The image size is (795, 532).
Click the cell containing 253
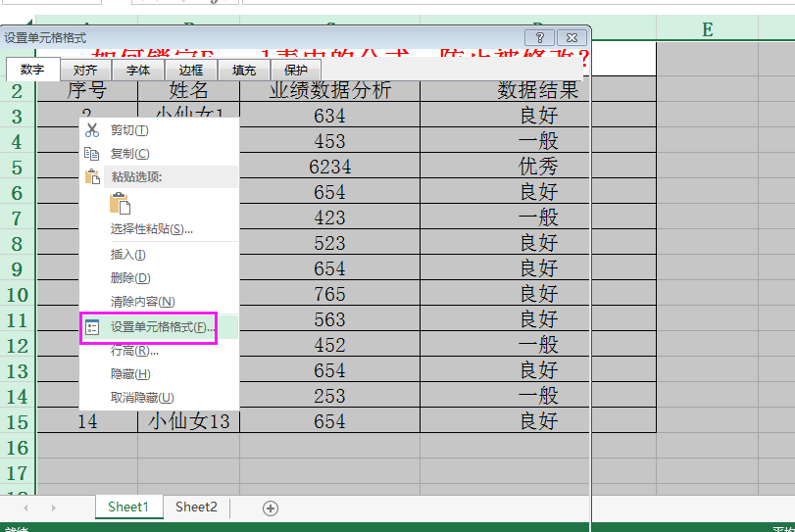[329, 396]
